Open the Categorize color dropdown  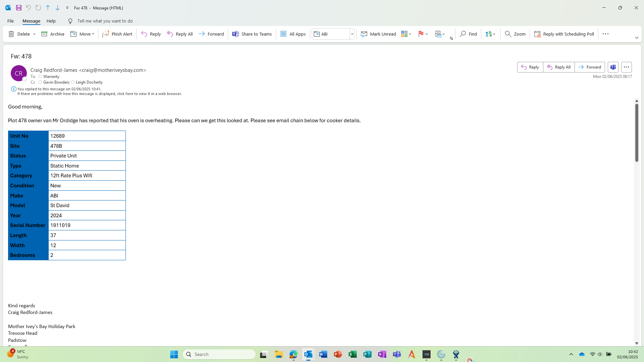click(406, 34)
